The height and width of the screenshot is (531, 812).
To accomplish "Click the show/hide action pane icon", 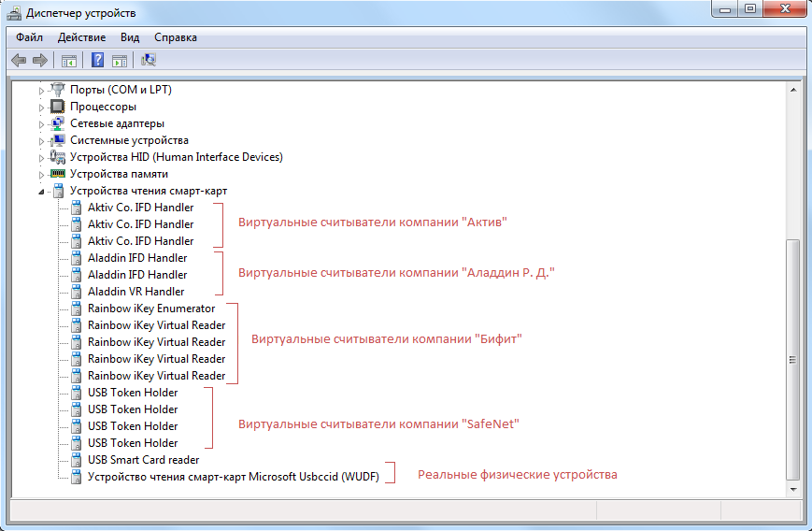I will point(120,61).
